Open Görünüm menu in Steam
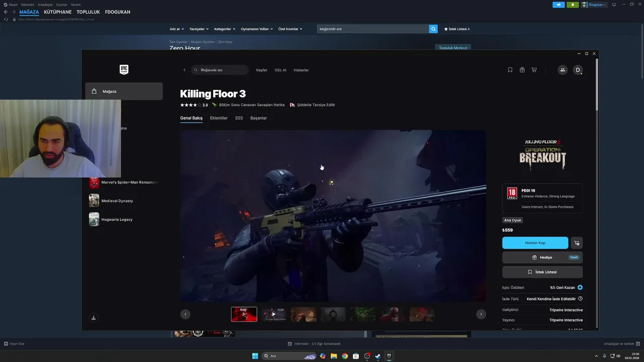 click(x=28, y=5)
